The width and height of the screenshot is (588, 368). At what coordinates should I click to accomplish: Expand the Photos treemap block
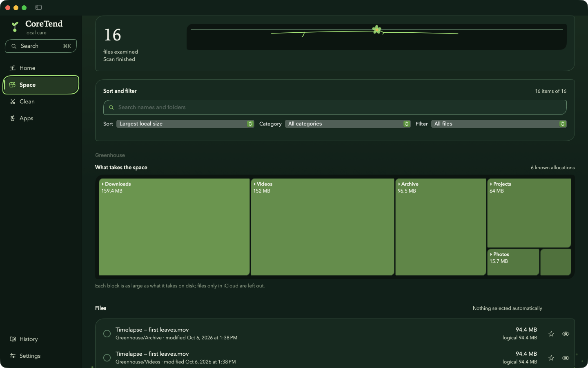coord(513,262)
